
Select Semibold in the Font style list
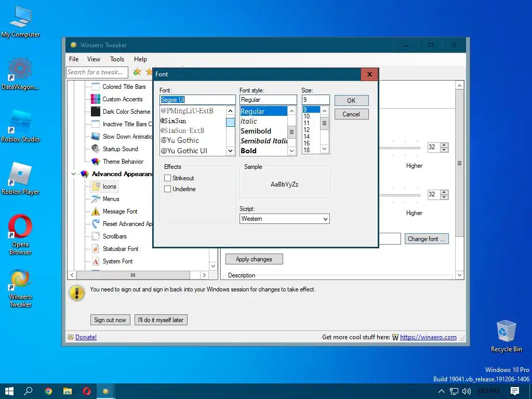[263, 131]
